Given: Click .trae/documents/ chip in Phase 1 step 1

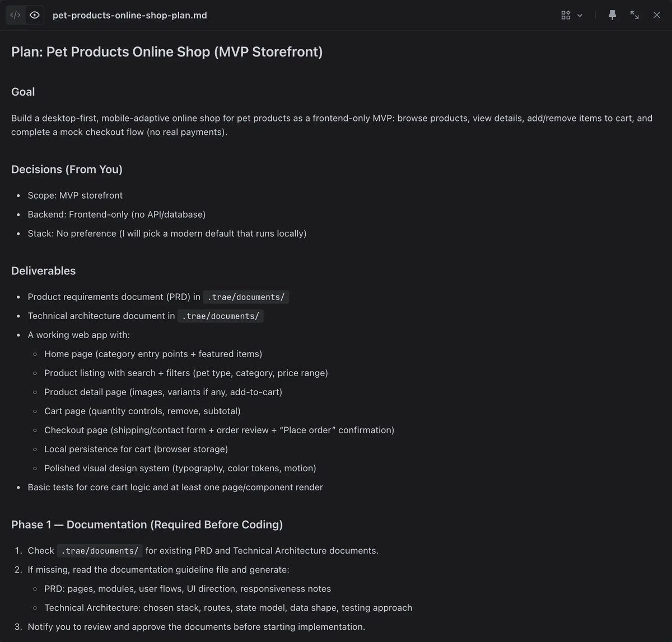Looking at the screenshot, I should [x=100, y=551].
